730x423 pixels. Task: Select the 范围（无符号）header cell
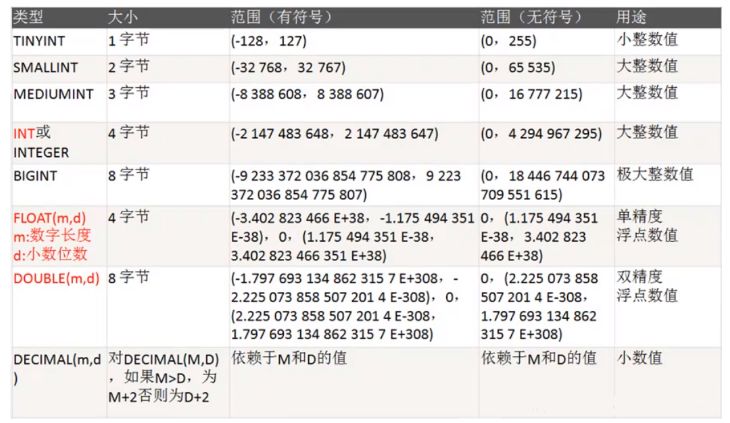pyautogui.click(x=530, y=19)
